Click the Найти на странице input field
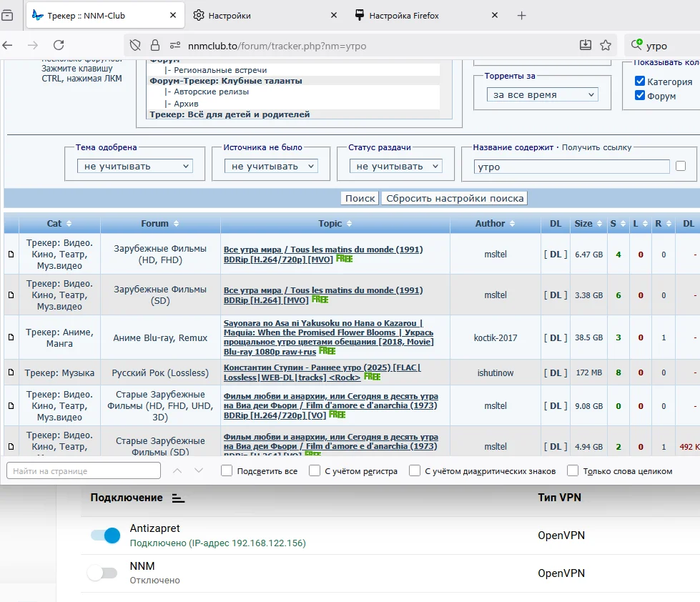Image resolution: width=700 pixels, height=602 pixels. [x=84, y=471]
